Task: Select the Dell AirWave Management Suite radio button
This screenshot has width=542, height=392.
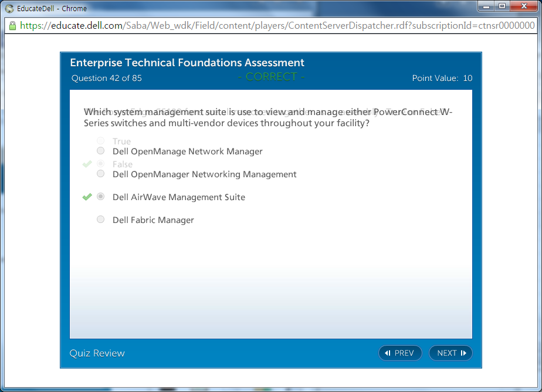Action: click(x=101, y=197)
